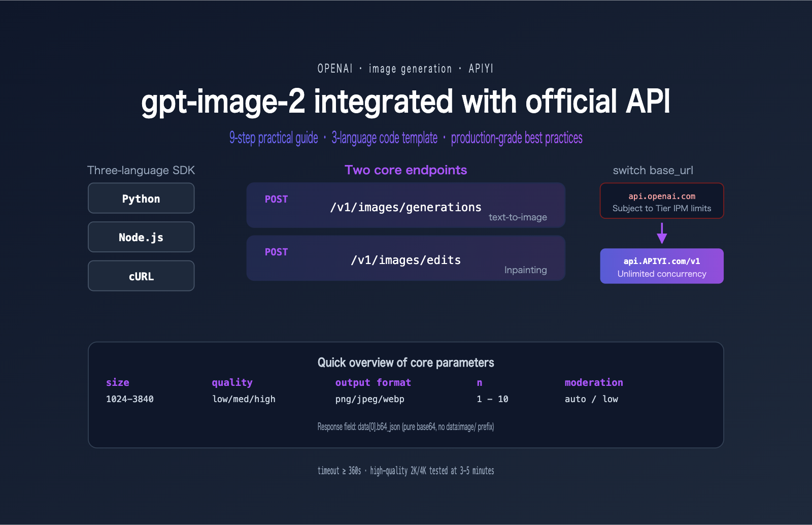Click the POST /v1/images/edits endpoint
This screenshot has width=812, height=525.
tap(405, 258)
